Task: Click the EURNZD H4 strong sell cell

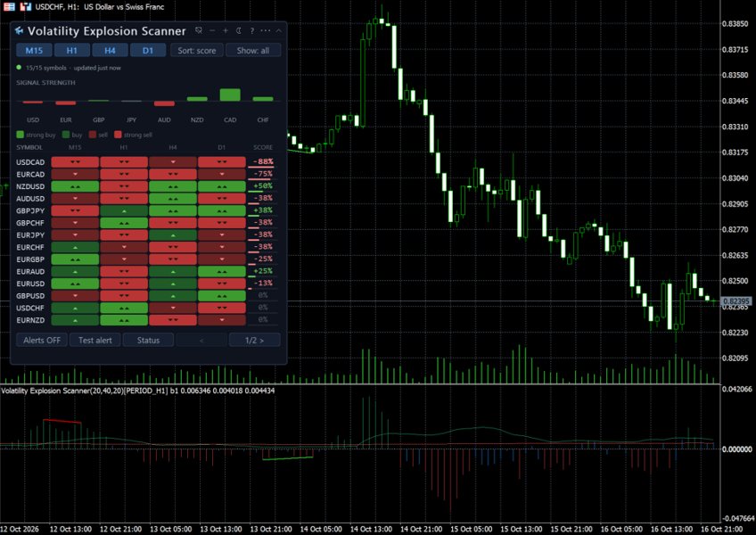Action: coord(173,320)
